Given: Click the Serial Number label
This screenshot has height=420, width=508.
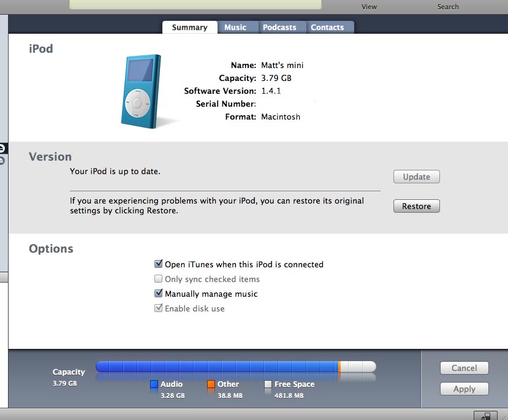Looking at the screenshot, I should [226, 104].
